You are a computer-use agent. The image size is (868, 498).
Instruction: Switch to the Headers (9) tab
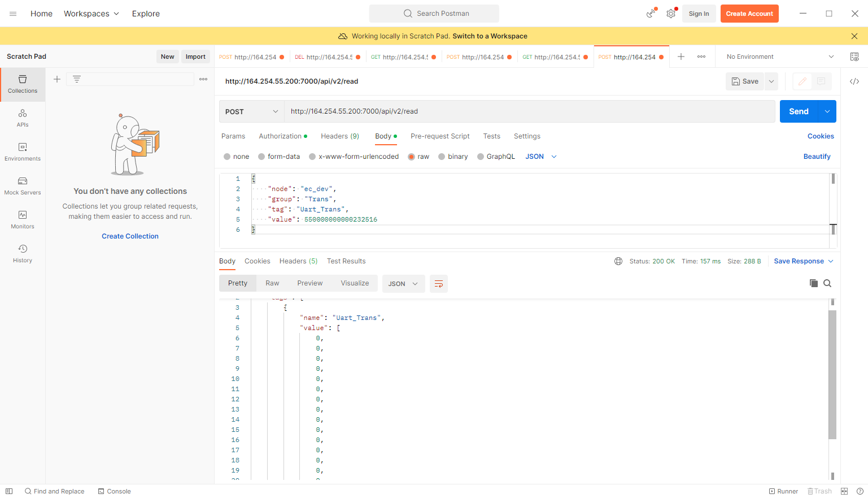point(340,136)
